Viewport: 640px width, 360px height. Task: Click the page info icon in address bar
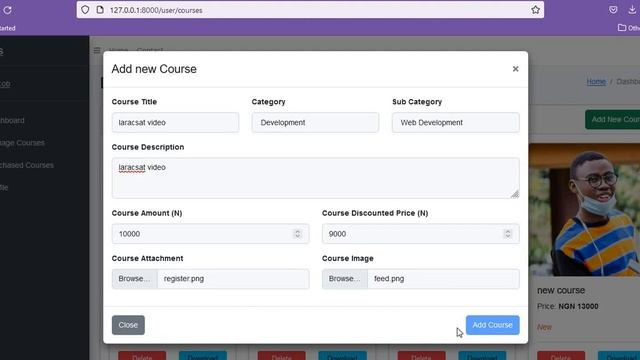tap(100, 10)
